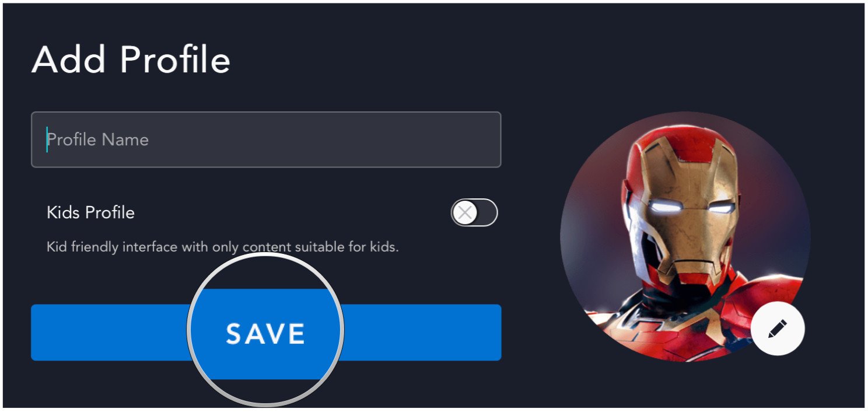868x412 pixels.
Task: Click the pencil edit avatar icon
Action: click(778, 329)
